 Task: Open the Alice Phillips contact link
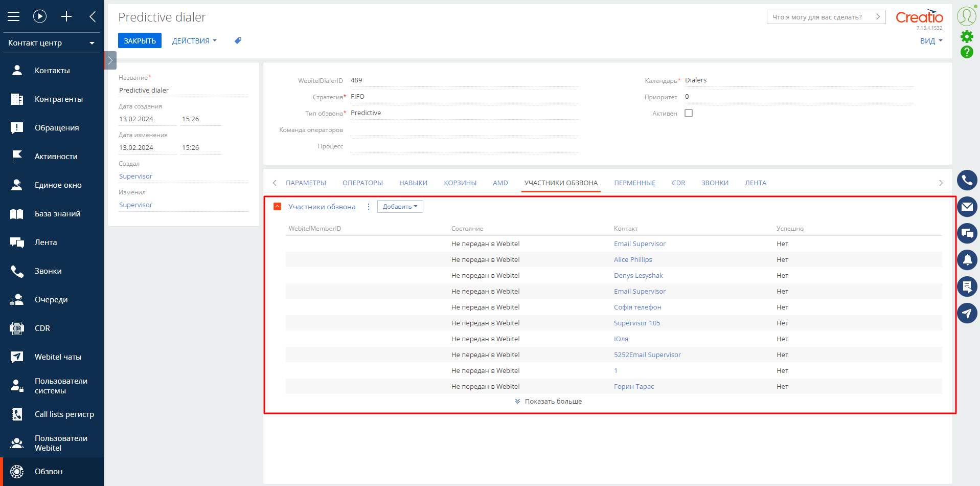click(633, 260)
